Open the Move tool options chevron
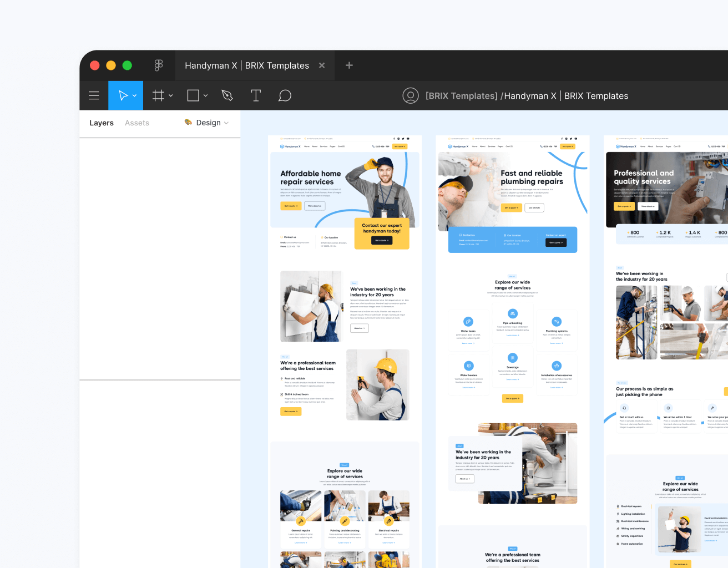The height and width of the screenshot is (568, 728). (134, 95)
